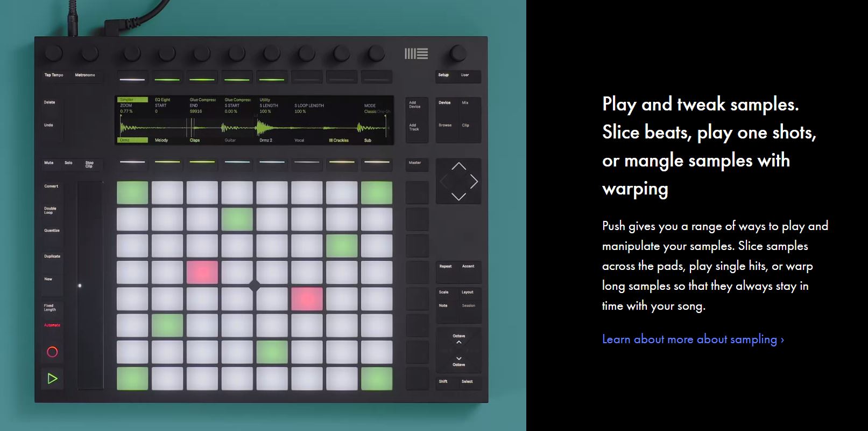Open Browse mode

click(x=445, y=125)
